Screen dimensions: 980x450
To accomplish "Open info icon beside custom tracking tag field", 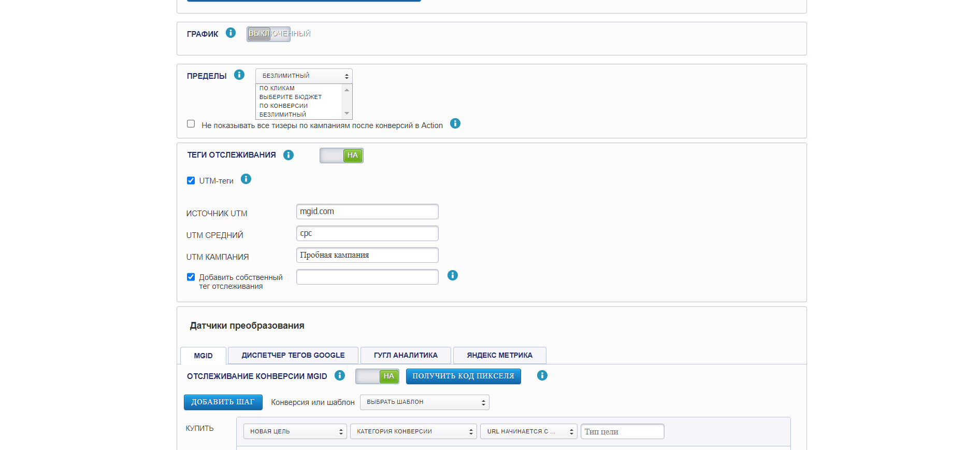I will pos(452,276).
